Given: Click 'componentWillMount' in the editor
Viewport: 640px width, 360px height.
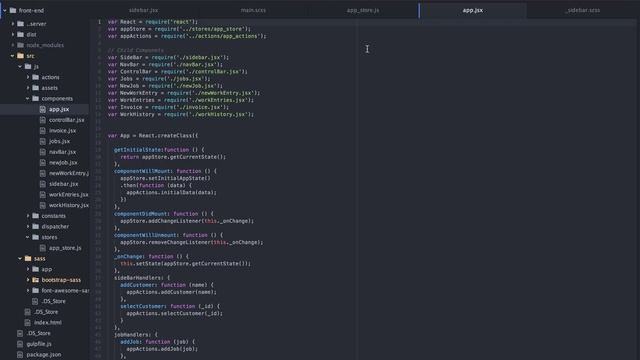Looking at the screenshot, I should tap(141, 171).
